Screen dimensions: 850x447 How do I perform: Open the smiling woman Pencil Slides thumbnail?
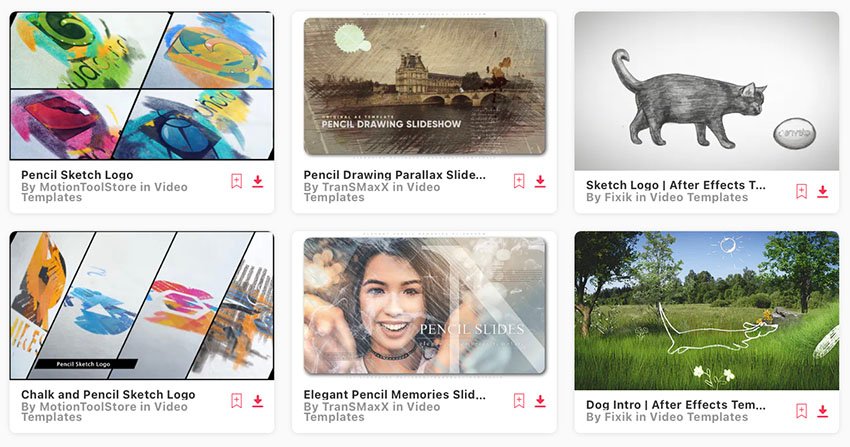tap(424, 307)
